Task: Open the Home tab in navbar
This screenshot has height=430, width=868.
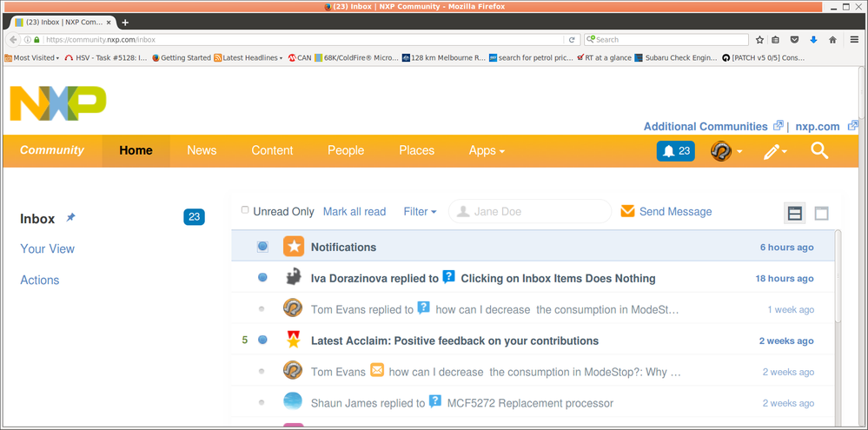Action: 136,150
